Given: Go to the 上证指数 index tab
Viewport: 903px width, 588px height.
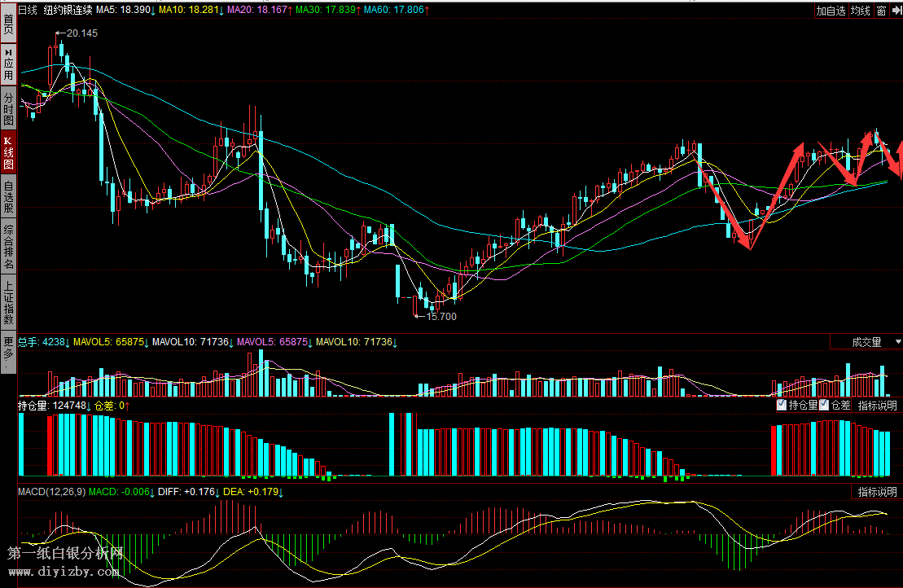Looking at the screenshot, I should 8,303.
